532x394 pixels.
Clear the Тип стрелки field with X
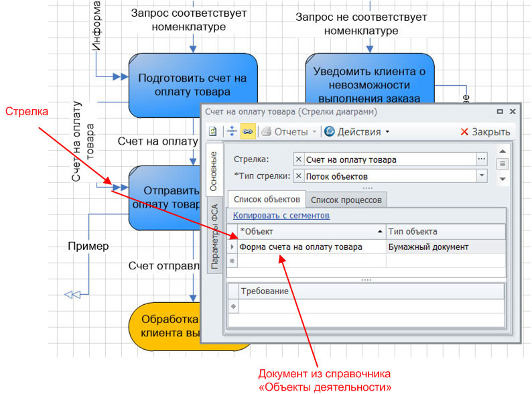pyautogui.click(x=299, y=176)
